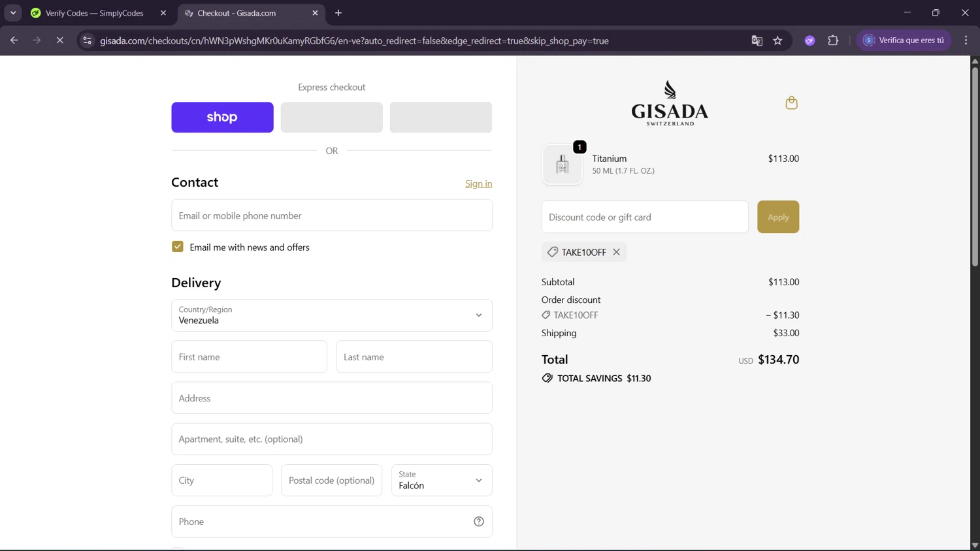980x551 pixels.
Task: Open the State dropdown showing Falcón
Action: tap(442, 480)
